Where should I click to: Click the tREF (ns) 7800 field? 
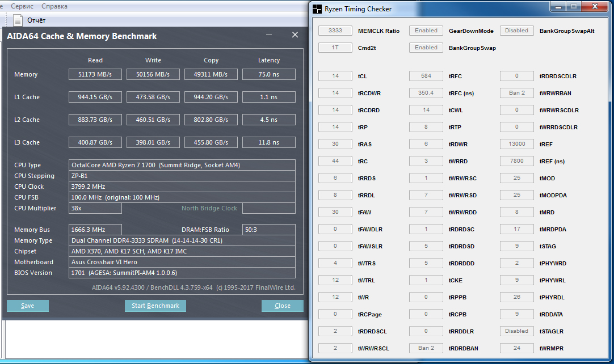click(517, 161)
